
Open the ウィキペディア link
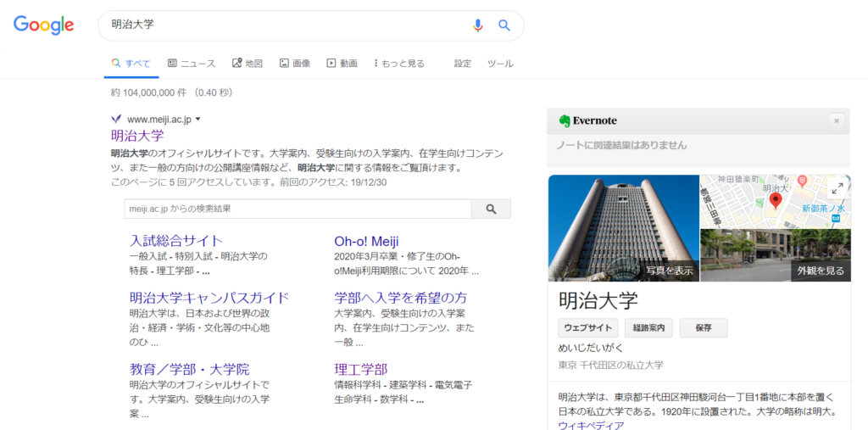click(591, 426)
